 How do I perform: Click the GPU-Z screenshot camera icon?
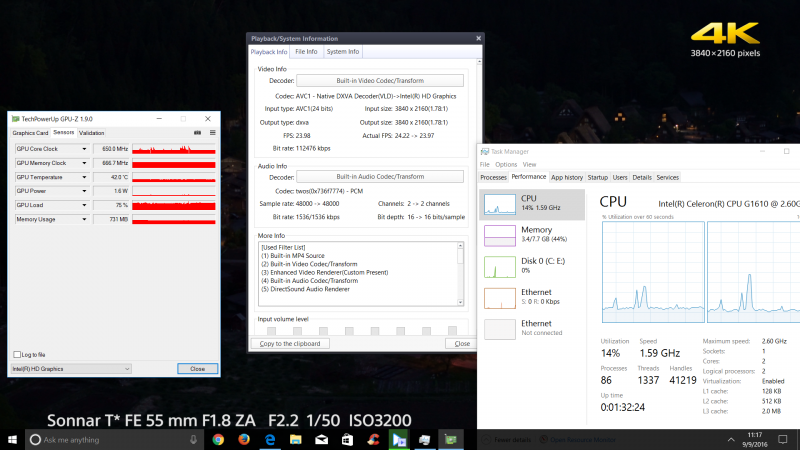tap(197, 133)
